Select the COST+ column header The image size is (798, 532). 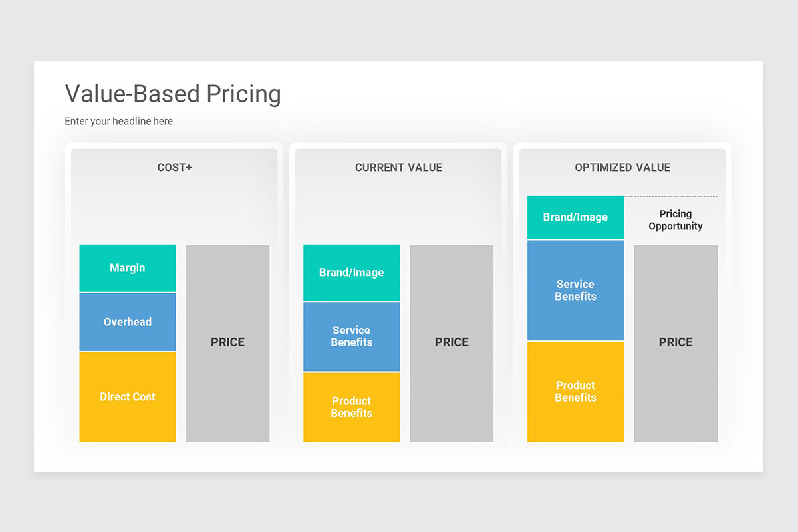(x=174, y=168)
